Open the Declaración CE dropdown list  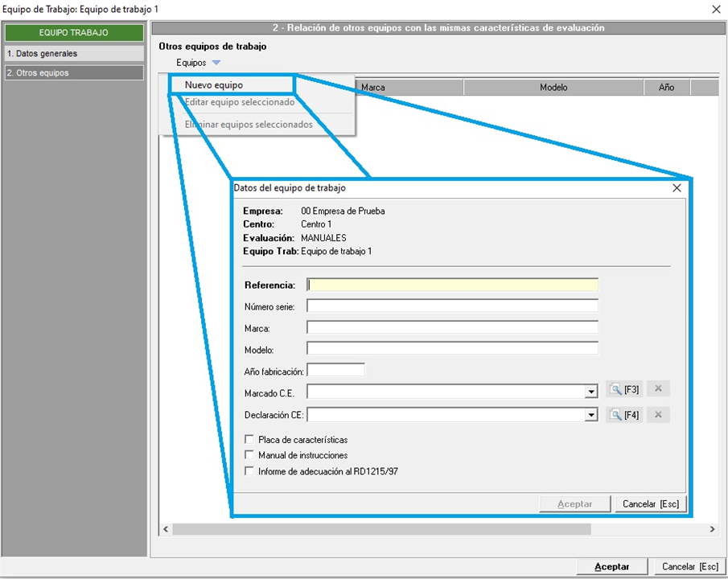(x=592, y=416)
